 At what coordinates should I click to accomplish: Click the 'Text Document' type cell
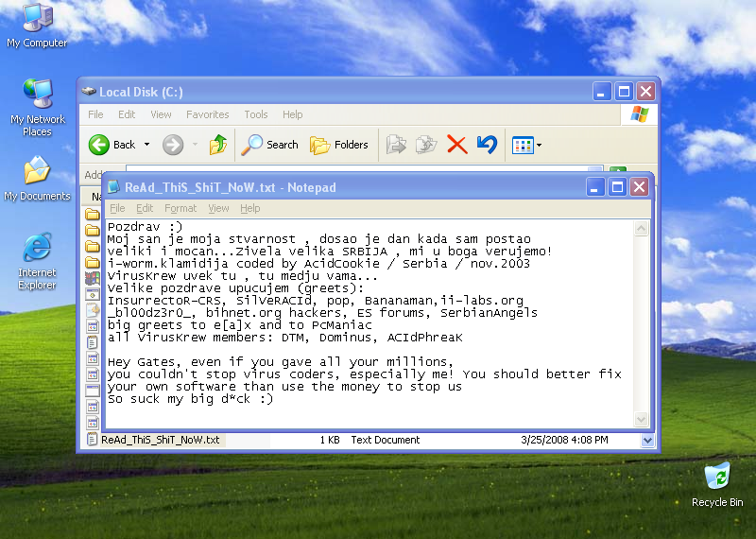tap(386, 440)
